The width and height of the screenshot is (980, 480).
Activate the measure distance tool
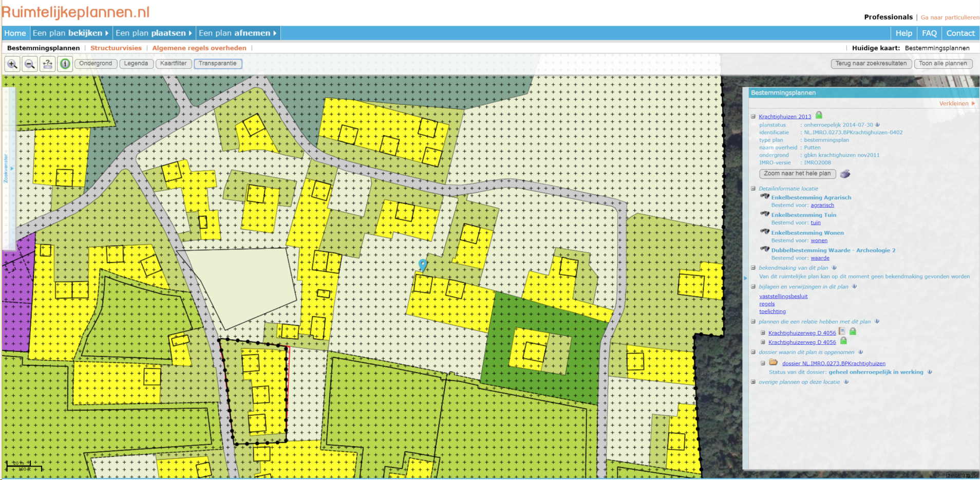(x=47, y=64)
